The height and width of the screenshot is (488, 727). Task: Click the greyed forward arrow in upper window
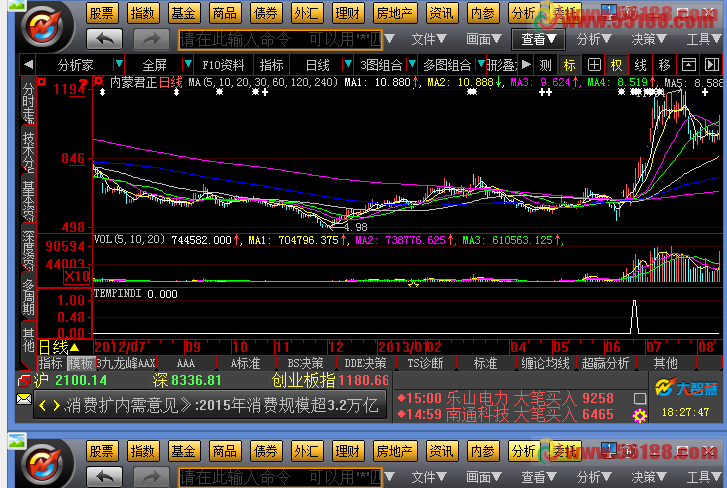pos(151,39)
